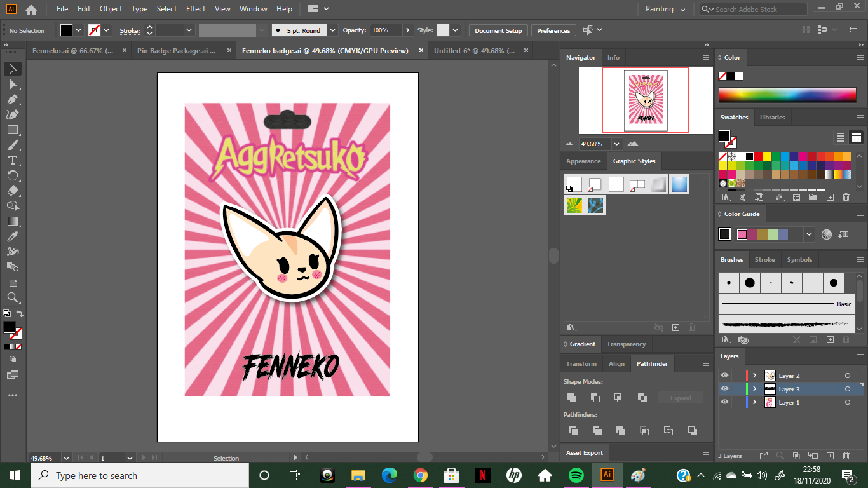The height and width of the screenshot is (488, 868).
Task: Activate the Rotate tool
Action: 13,175
